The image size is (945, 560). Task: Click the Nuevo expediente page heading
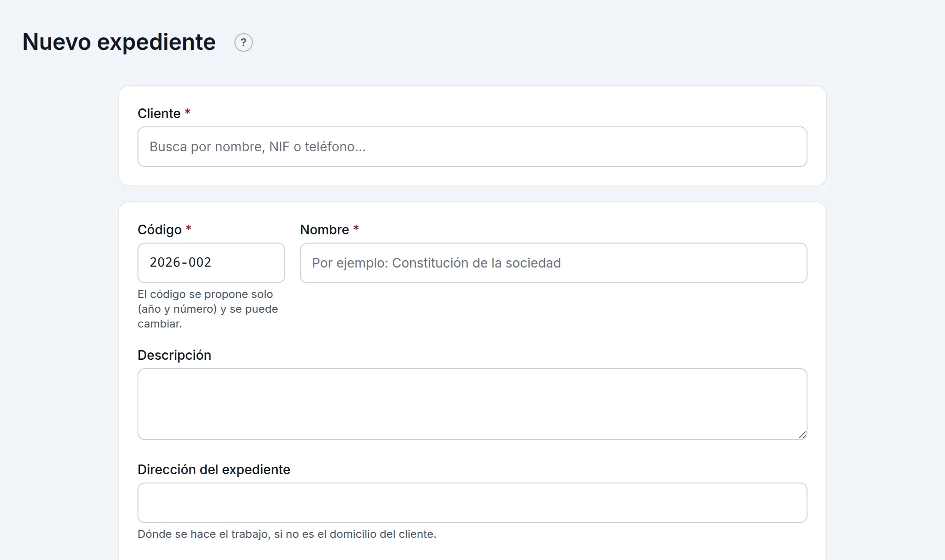pyautogui.click(x=119, y=42)
